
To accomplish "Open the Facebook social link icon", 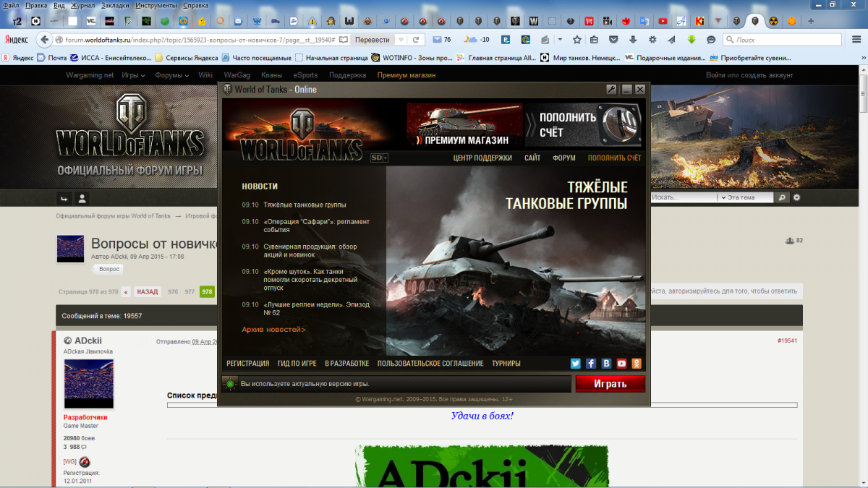I will (591, 364).
